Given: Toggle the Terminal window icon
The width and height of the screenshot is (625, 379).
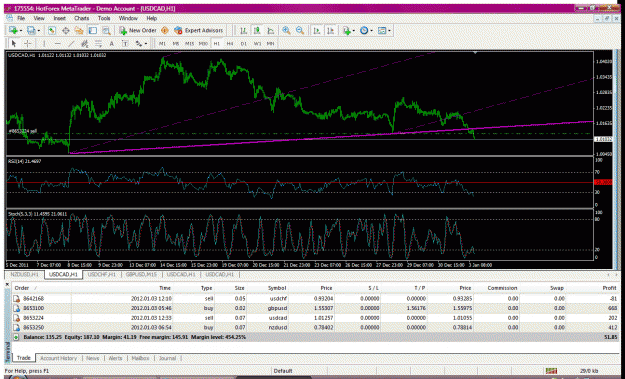Looking at the screenshot, I should pyautogui.click(x=92, y=30).
